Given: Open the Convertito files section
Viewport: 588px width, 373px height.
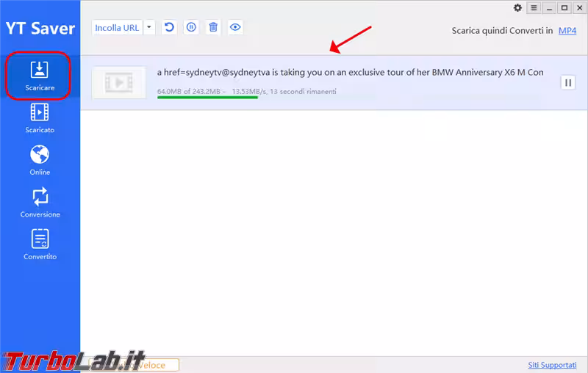Looking at the screenshot, I should (40, 245).
